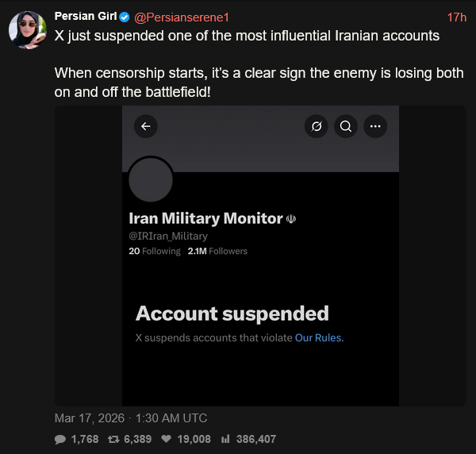Click the circular refresh-slash icon
This screenshot has height=454, width=476.
[316, 126]
